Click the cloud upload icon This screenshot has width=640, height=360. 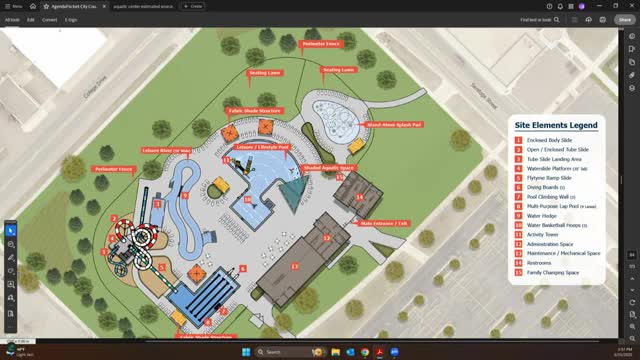[x=589, y=20]
